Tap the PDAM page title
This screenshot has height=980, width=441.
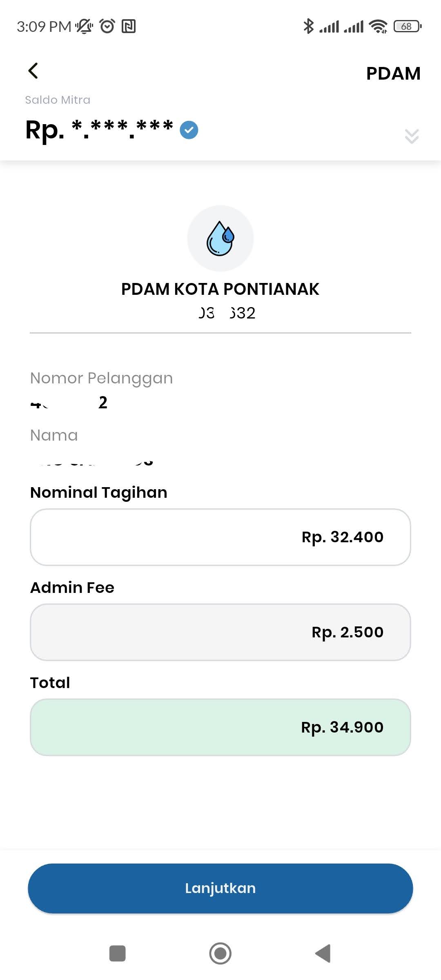pos(393,73)
